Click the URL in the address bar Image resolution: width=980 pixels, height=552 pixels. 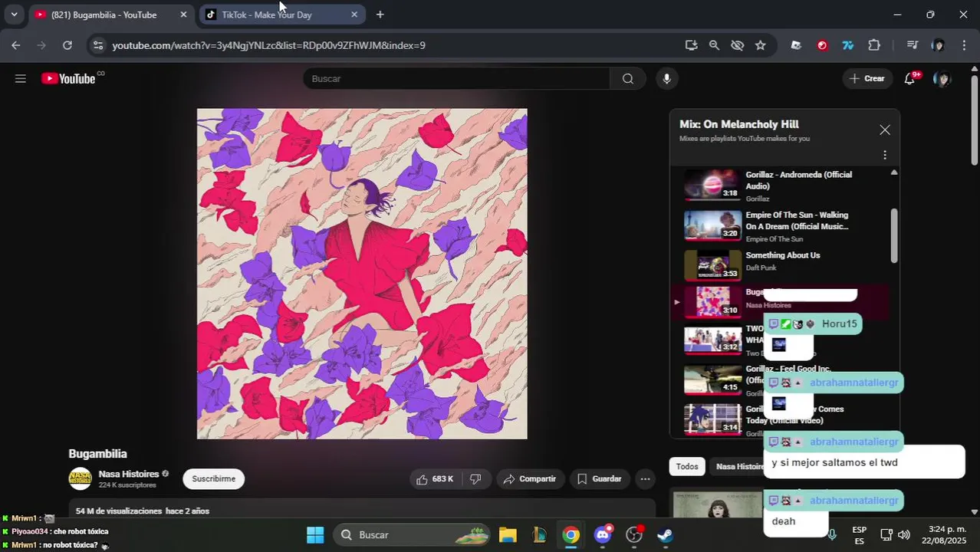pos(268,45)
